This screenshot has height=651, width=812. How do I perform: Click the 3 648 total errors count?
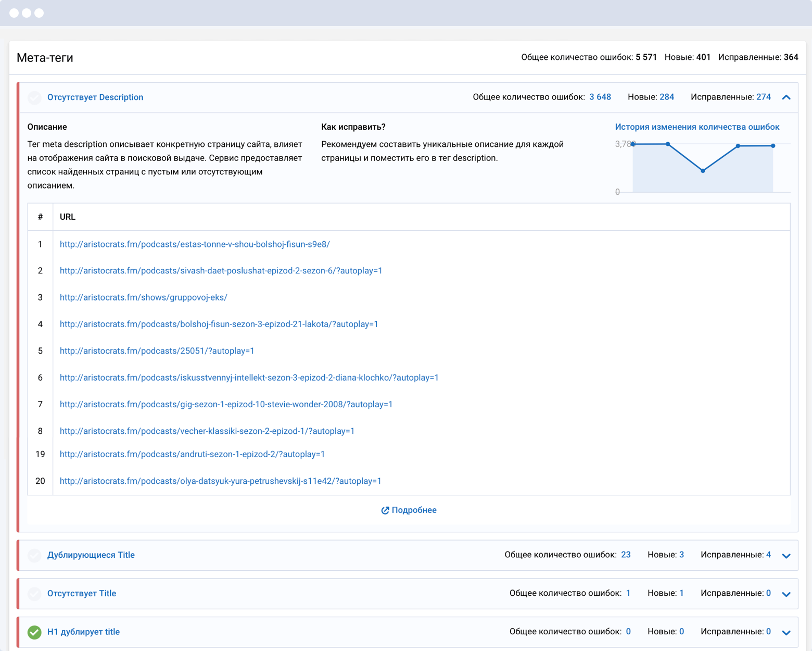tap(600, 97)
